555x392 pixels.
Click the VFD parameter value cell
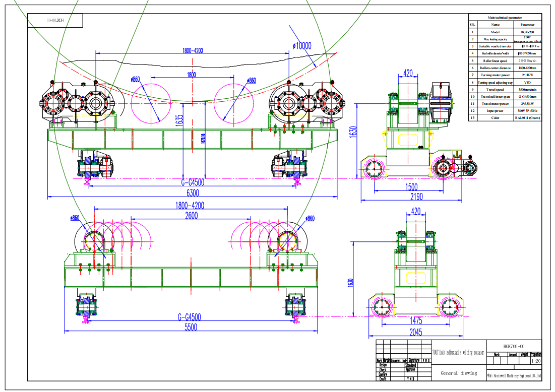coord(528,82)
